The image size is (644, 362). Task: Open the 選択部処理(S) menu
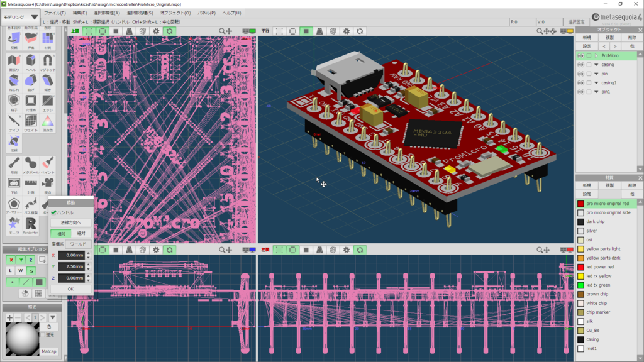pyautogui.click(x=140, y=13)
